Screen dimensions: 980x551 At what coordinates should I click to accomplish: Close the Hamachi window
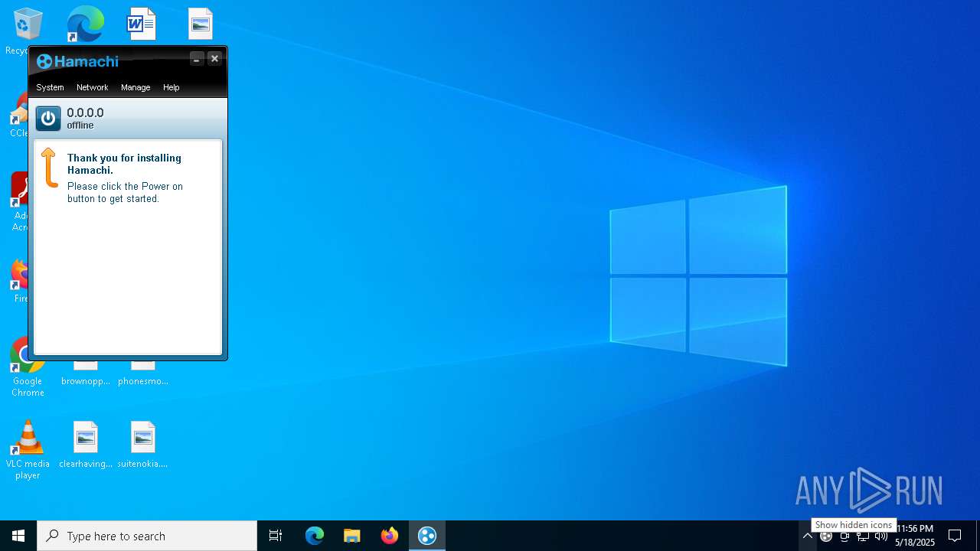click(x=215, y=59)
